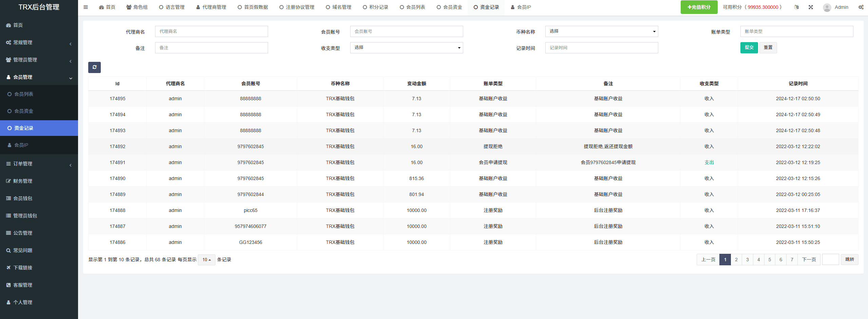Open 公告管理 in the sidebar
Image resolution: width=868 pixels, height=319 pixels.
[x=39, y=233]
